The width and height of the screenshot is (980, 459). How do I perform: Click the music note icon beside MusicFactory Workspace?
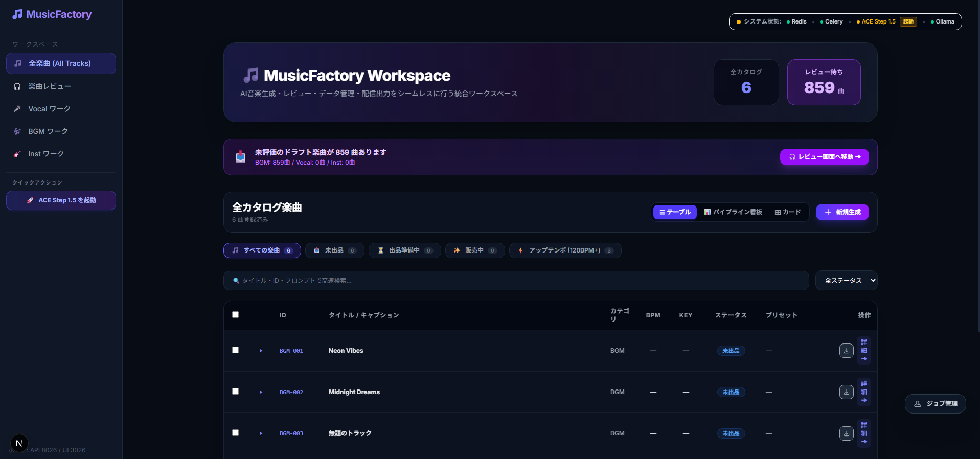251,76
